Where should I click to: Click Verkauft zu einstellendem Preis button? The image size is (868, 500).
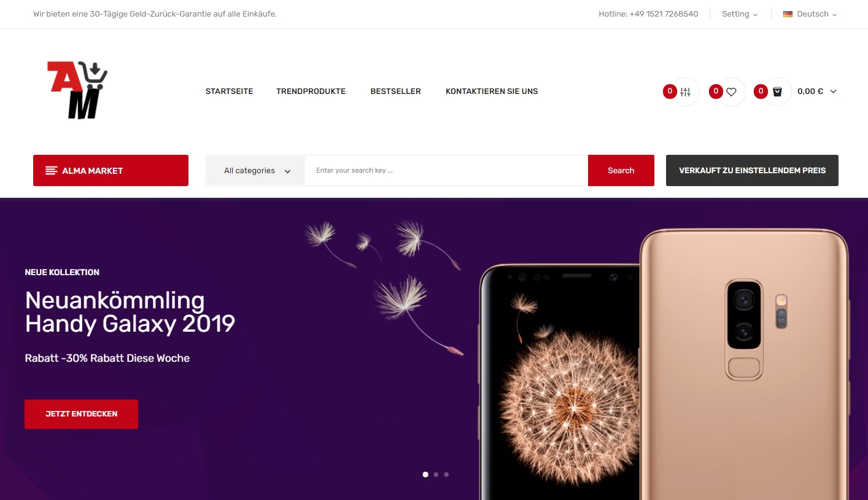(752, 170)
